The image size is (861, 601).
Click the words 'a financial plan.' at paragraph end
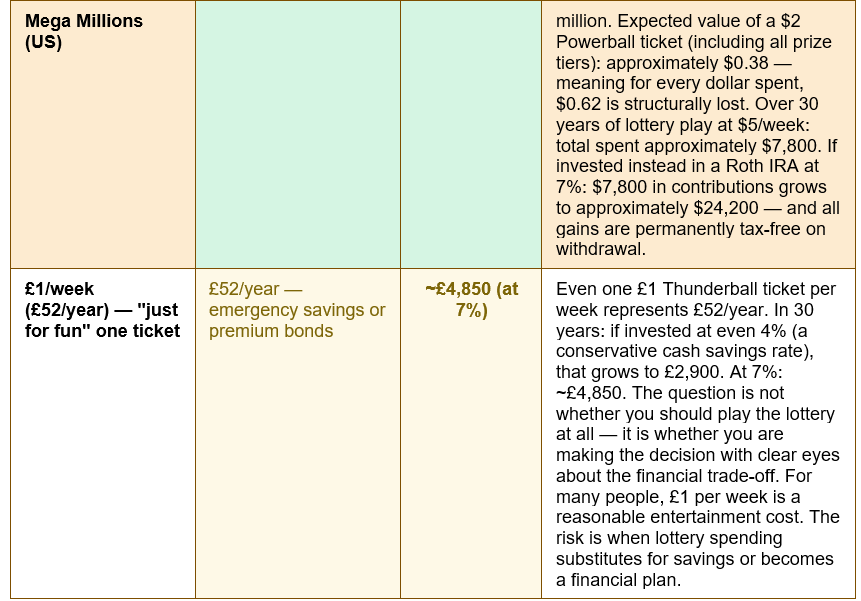(618, 580)
